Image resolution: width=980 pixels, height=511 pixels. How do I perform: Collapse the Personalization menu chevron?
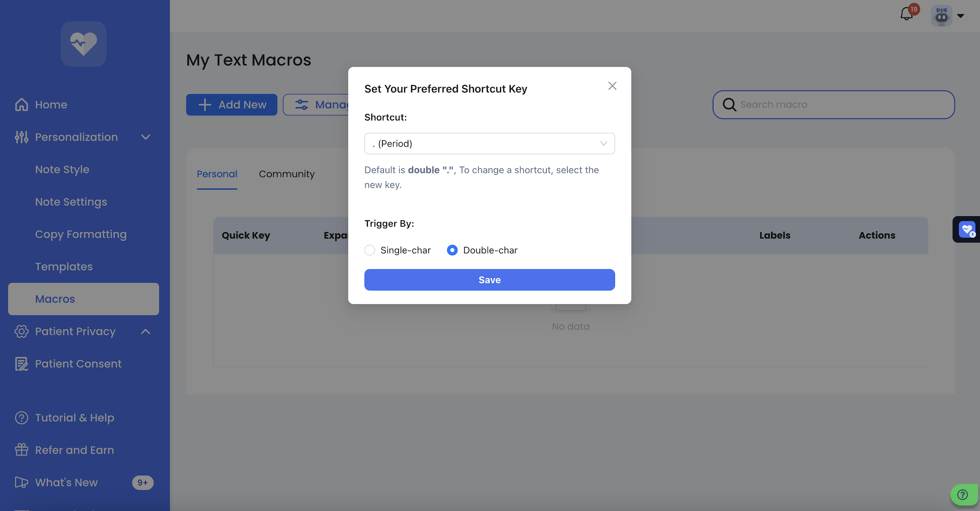[145, 137]
